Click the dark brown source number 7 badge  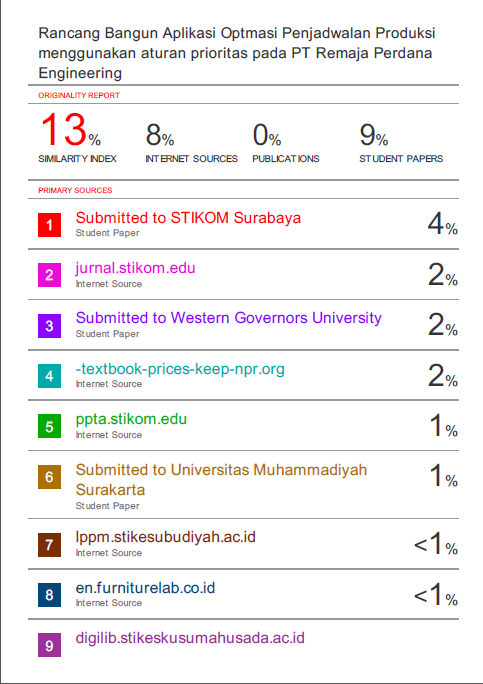pyautogui.click(x=49, y=544)
